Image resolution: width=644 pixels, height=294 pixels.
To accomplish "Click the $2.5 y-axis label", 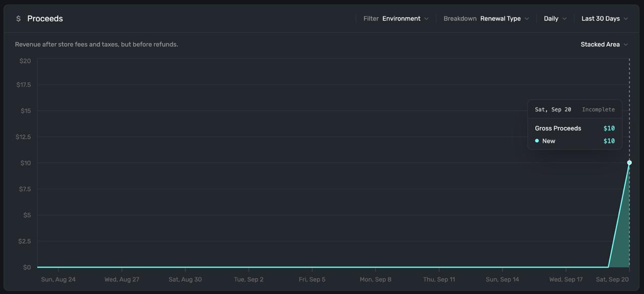I will pyautogui.click(x=25, y=241).
